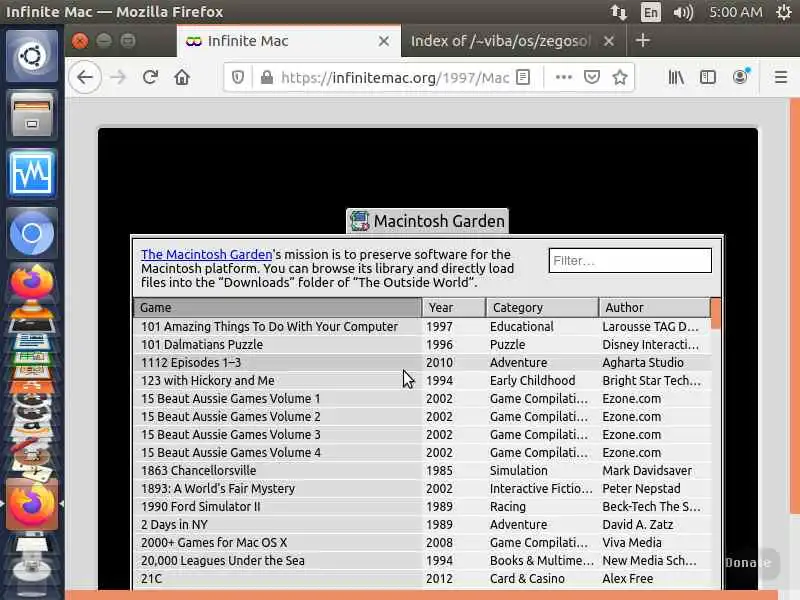Image resolution: width=800 pixels, height=600 pixels.
Task: Close the Index of /~viba tab
Action: pos(609,41)
